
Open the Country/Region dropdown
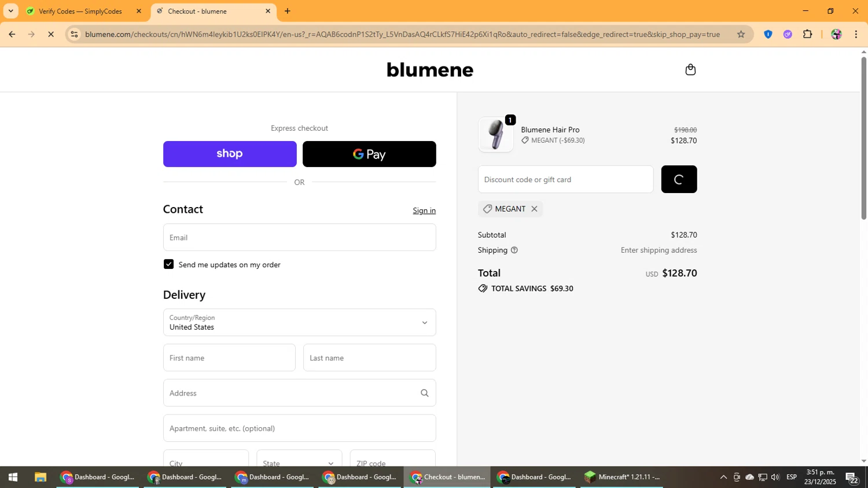point(300,322)
